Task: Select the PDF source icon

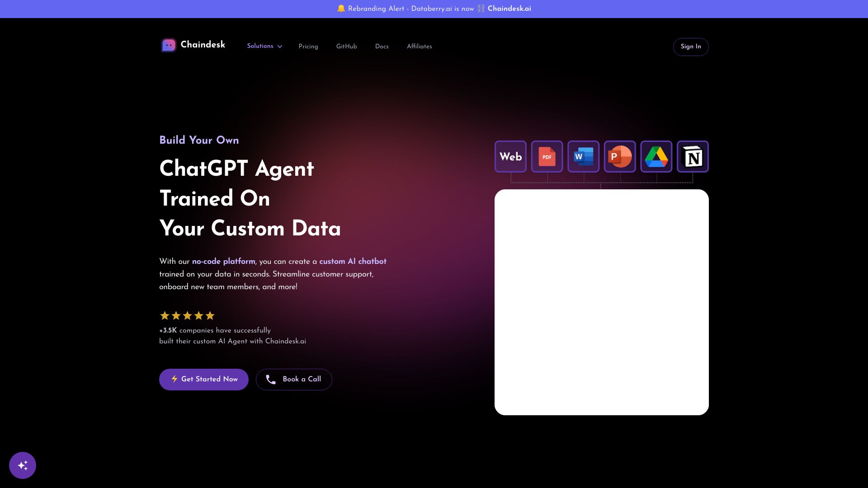Action: pos(547,157)
